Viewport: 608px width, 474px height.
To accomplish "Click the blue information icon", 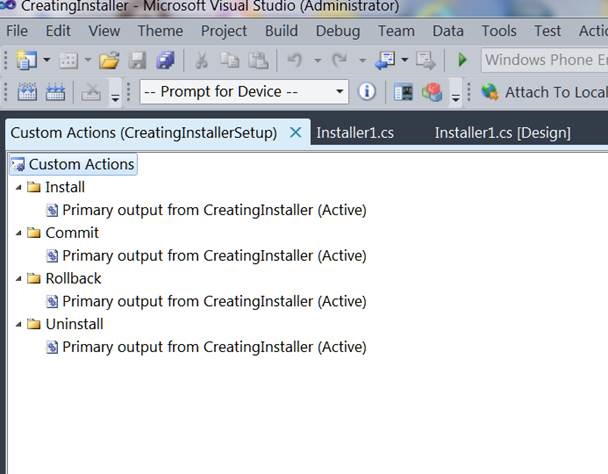I will click(x=367, y=92).
